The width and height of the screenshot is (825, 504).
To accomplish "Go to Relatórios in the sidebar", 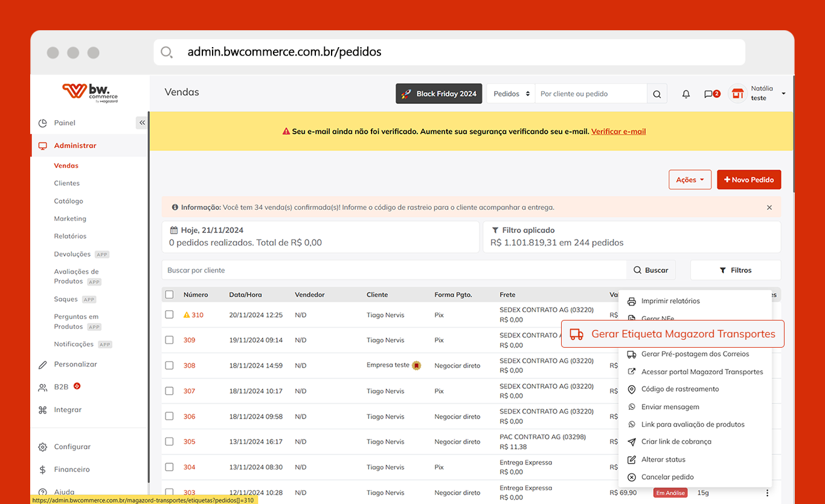I will pyautogui.click(x=70, y=236).
